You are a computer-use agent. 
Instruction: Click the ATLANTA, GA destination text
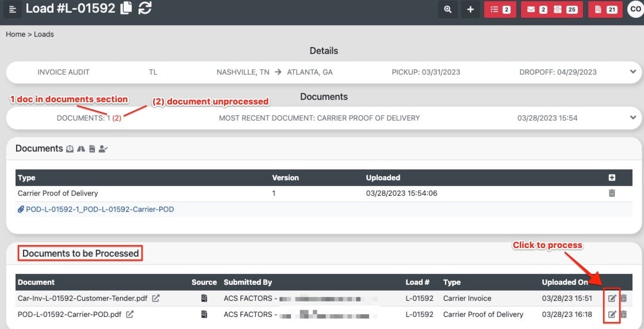[310, 72]
